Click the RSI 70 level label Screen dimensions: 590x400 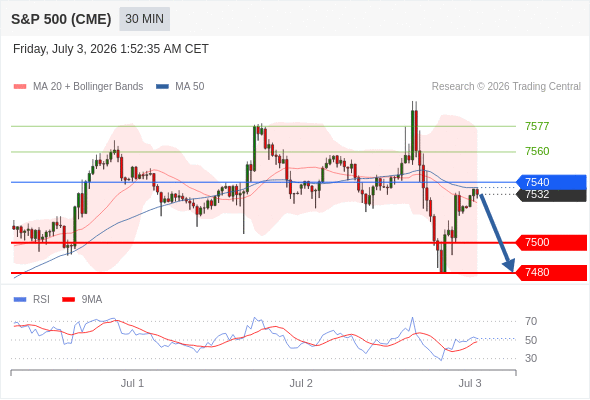click(x=531, y=321)
